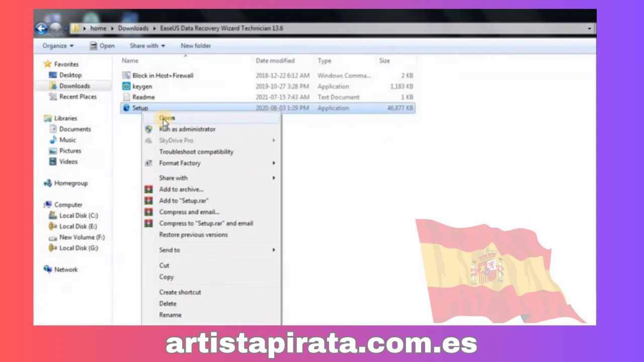
Task: Select the Block in Host+Firewall file icon
Action: pyautogui.click(x=126, y=75)
